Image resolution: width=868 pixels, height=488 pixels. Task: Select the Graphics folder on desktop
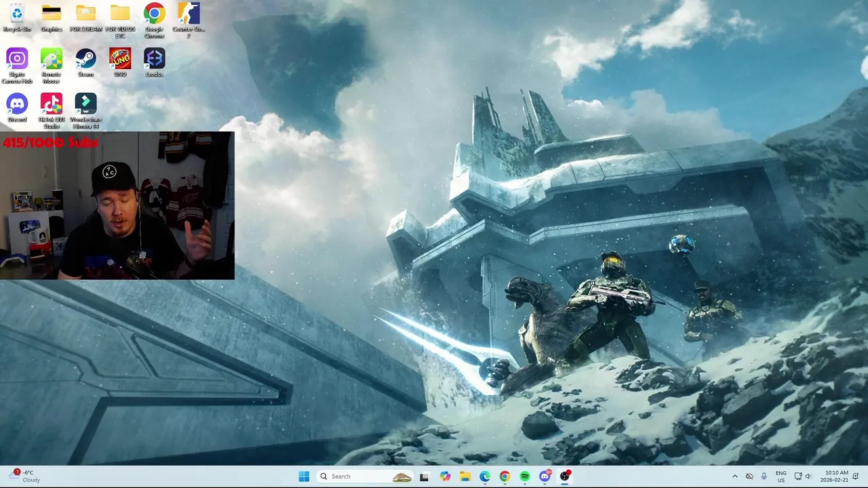[x=52, y=18]
